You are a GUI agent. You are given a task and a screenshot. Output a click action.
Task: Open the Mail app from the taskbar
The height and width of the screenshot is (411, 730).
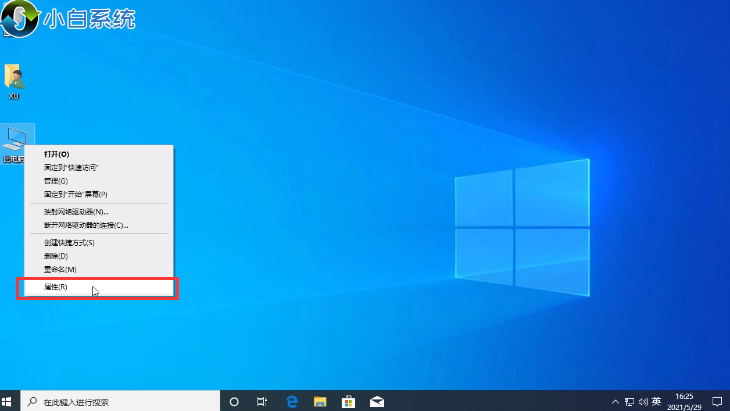[377, 401]
